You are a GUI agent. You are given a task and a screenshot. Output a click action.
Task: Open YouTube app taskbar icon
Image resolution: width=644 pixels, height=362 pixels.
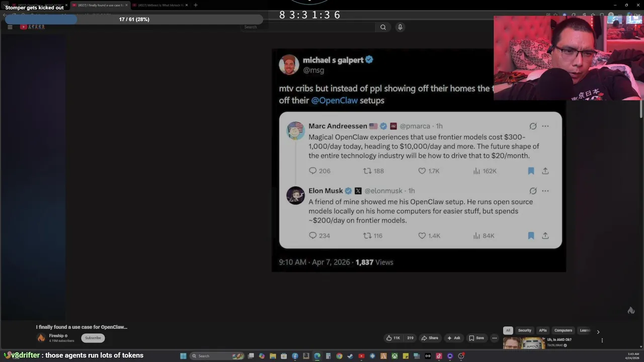pos(361,356)
